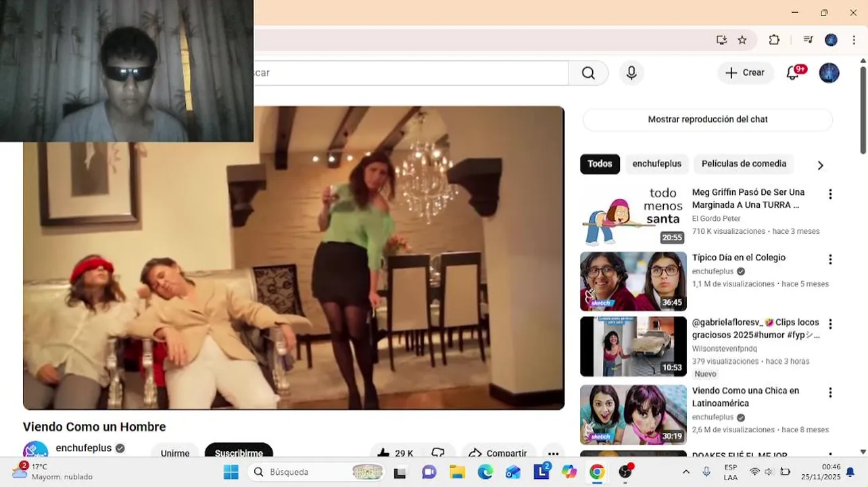Viewport: 868px width, 487px height.
Task: Open options for Meg Griffin video
Action: click(x=830, y=194)
